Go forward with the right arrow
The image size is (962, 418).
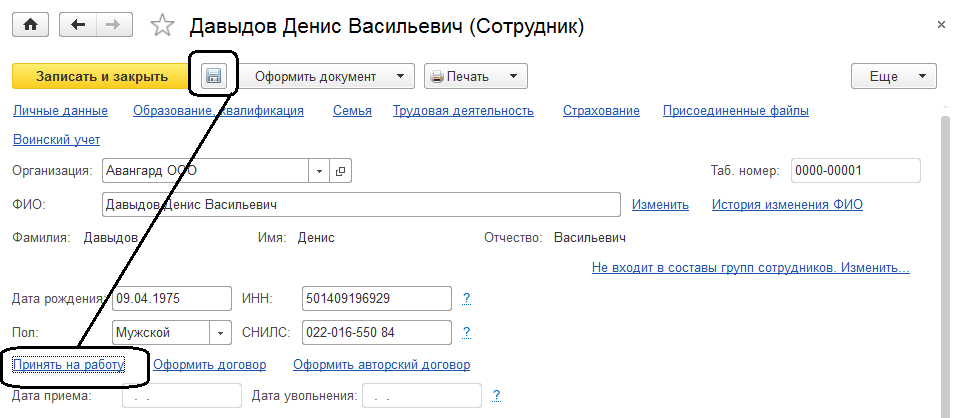click(x=112, y=25)
